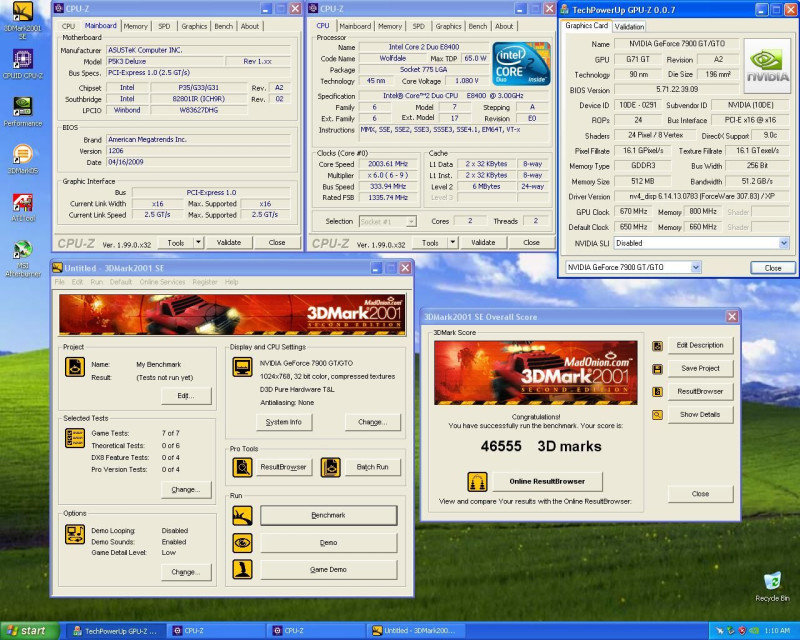Select Untitled - 3DMark2001 taskbar item

click(x=418, y=631)
